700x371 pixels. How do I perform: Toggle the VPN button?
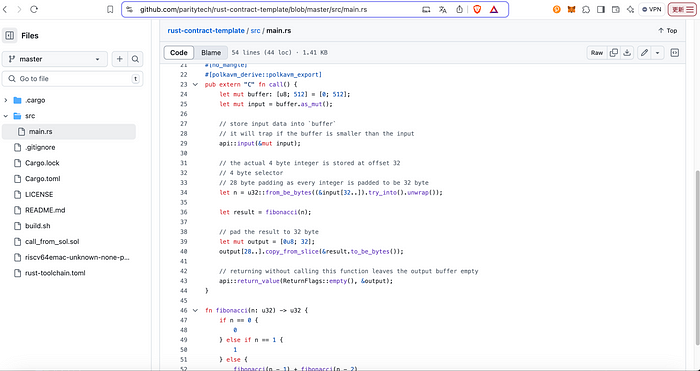tap(652, 9)
